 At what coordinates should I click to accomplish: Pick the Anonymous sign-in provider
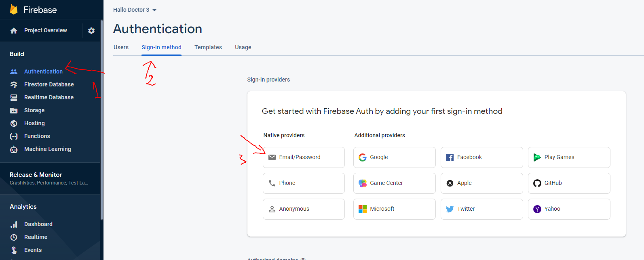pyautogui.click(x=304, y=209)
